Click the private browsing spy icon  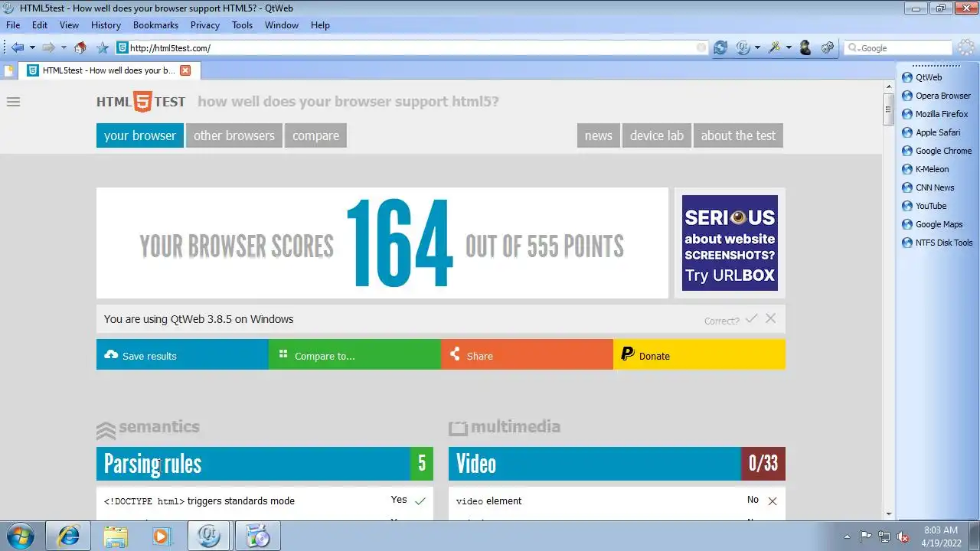(805, 47)
